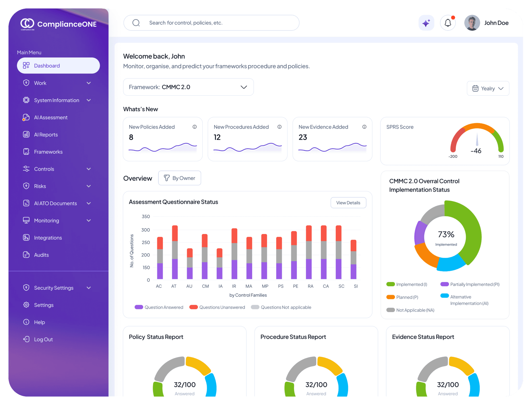
Task: Click the info icon on New Evidence Added
Action: (x=364, y=127)
